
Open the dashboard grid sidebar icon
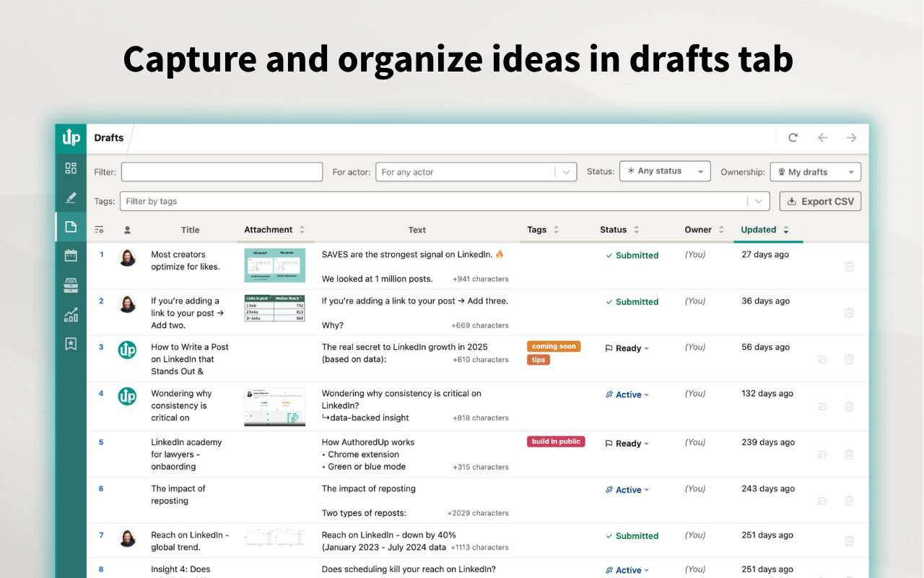click(x=71, y=168)
